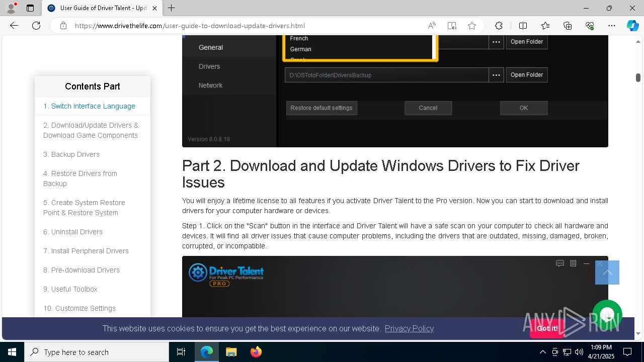Launch Firefox from the taskbar
The image size is (644, 362).
click(x=256, y=352)
